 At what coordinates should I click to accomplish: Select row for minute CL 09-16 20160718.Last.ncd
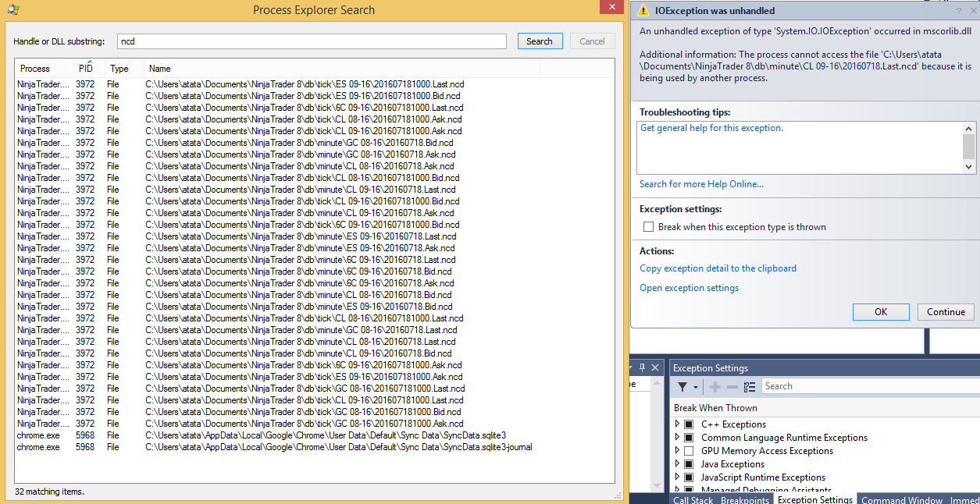coord(314,190)
